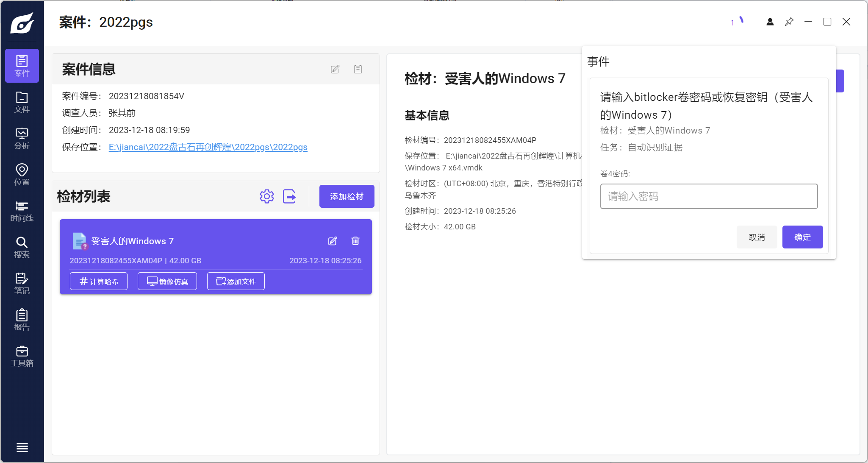Click 添加检材 button

click(x=347, y=196)
